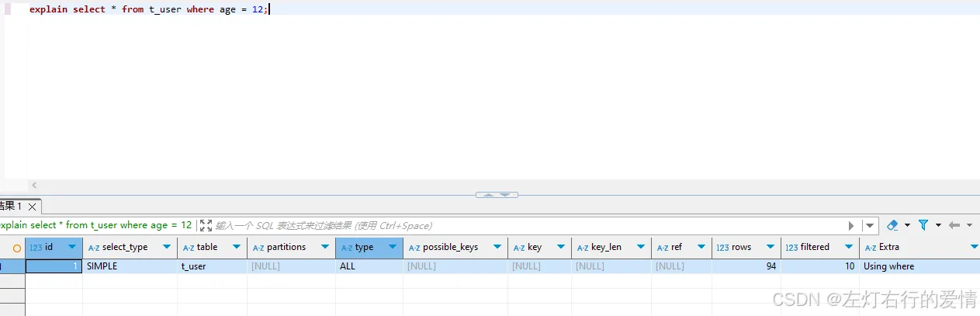This screenshot has height=316, width=980.
Task: Open the key_len column dropdown arrow
Action: [x=641, y=247]
